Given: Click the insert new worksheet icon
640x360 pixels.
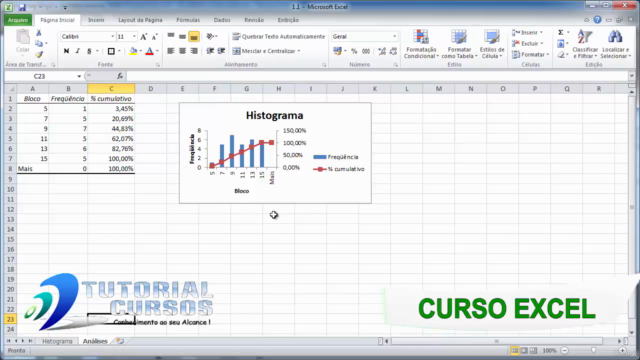Looking at the screenshot, I should (x=120, y=341).
